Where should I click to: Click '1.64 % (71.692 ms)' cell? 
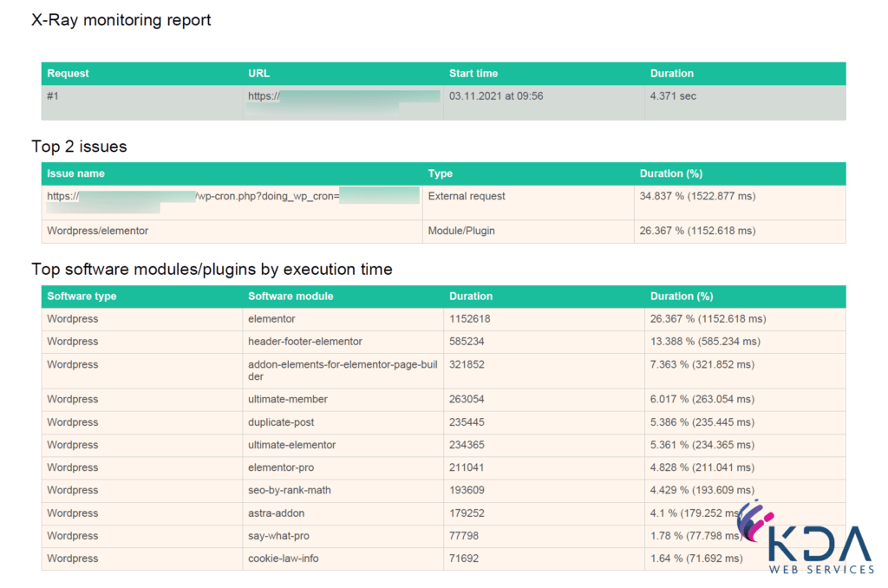696,559
